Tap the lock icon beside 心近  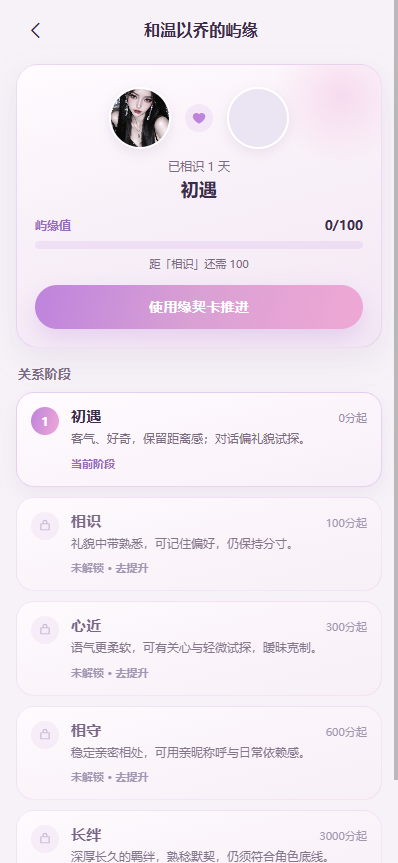(x=45, y=630)
